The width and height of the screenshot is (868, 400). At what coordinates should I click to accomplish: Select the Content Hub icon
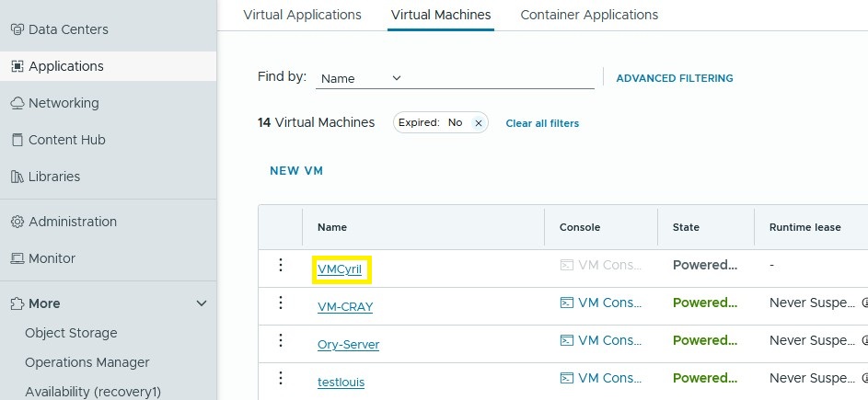click(17, 140)
